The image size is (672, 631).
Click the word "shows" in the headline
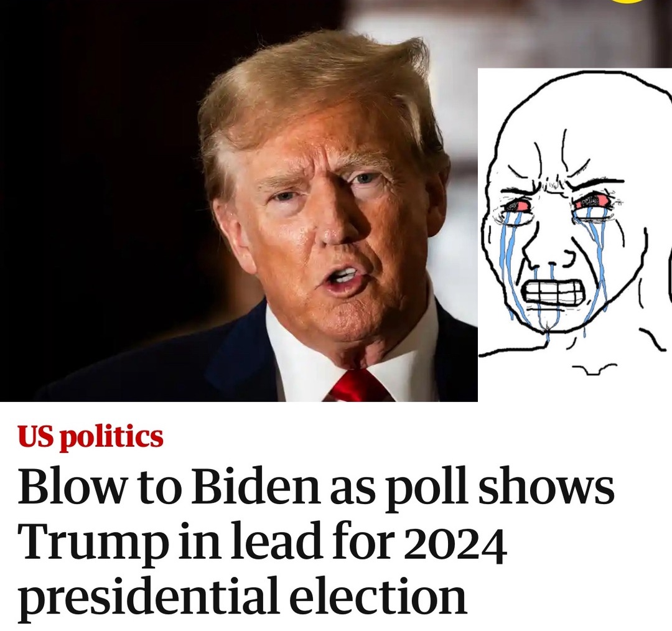pos(546,486)
